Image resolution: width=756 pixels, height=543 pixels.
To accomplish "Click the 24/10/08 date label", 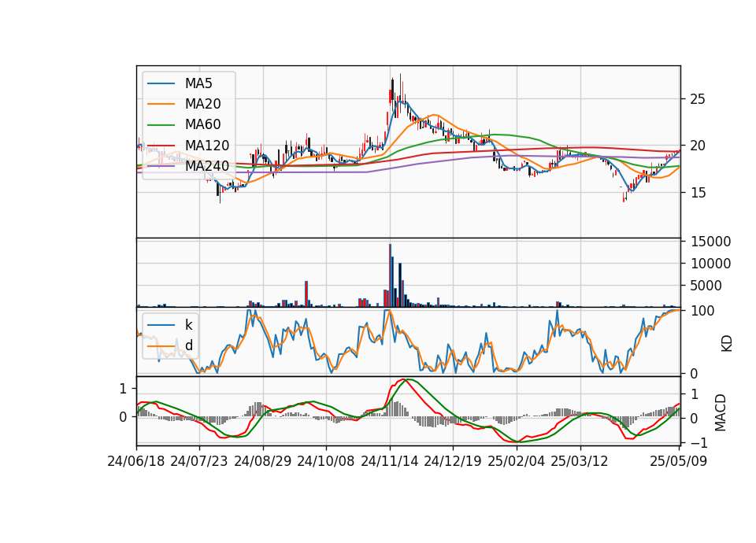I will pyautogui.click(x=326, y=461).
